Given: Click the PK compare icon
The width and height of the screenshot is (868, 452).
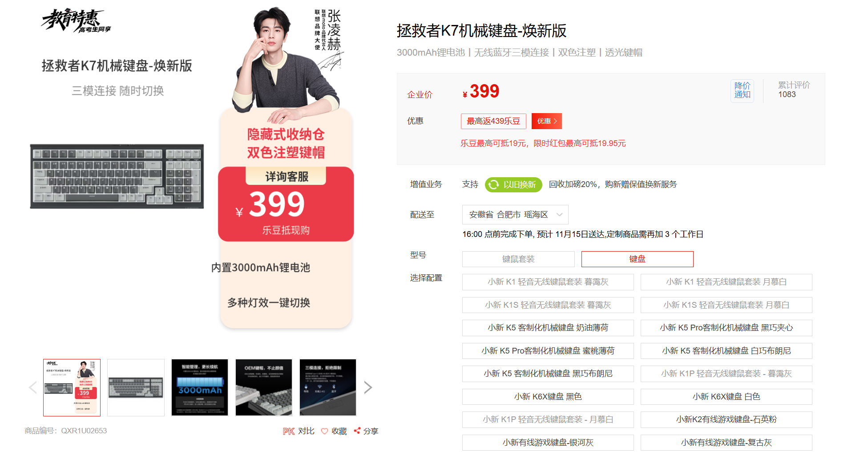Looking at the screenshot, I should coord(289,431).
